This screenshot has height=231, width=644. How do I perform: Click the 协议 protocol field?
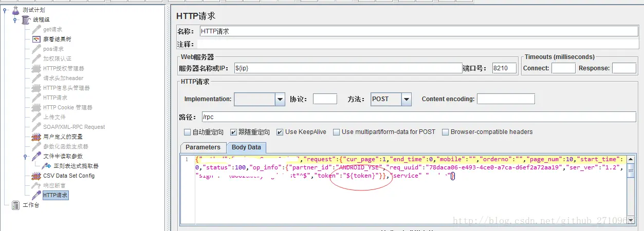[x=325, y=99]
